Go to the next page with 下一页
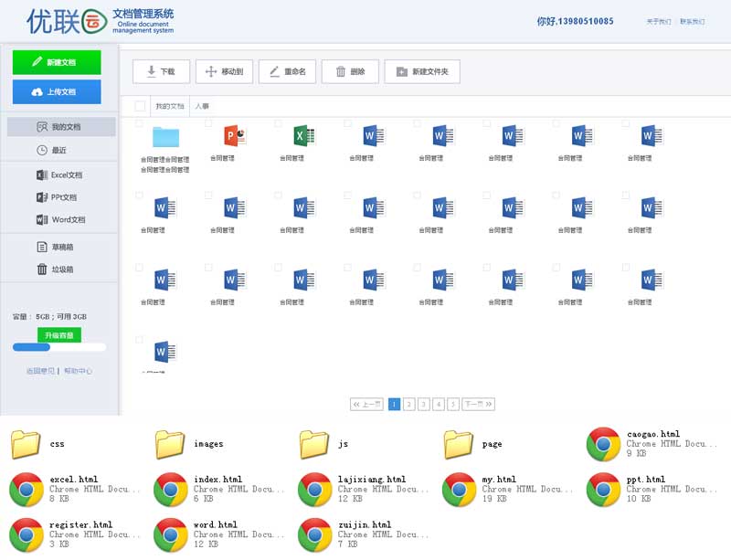This screenshot has width=731, height=560. 478,404
